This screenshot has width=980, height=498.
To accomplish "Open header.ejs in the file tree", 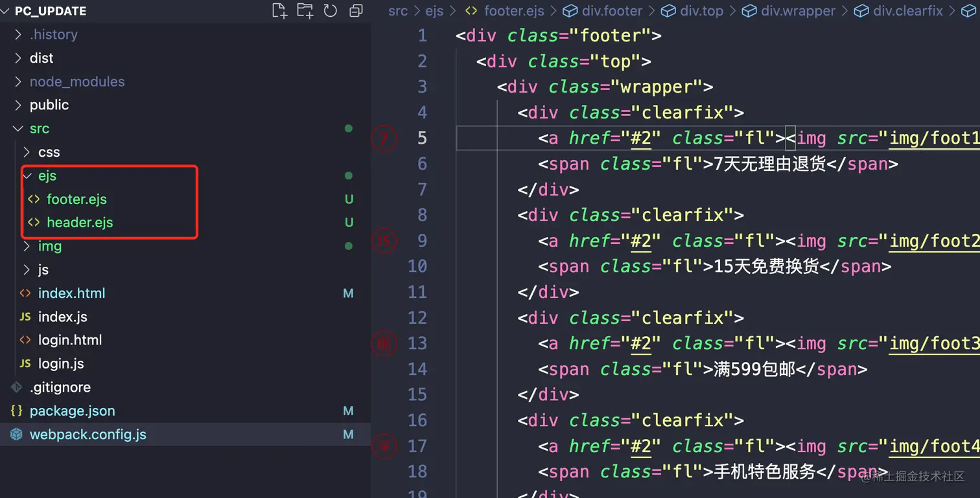I will (80, 222).
